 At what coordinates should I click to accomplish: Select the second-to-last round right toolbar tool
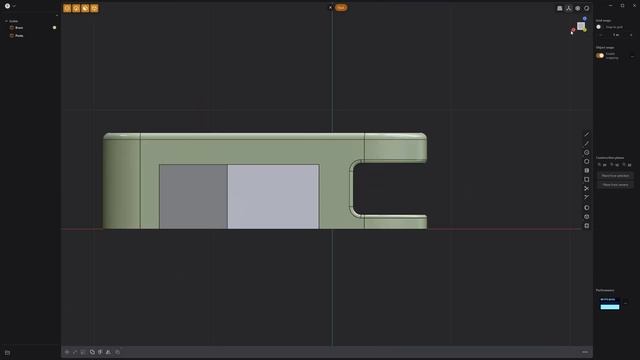[587, 216]
